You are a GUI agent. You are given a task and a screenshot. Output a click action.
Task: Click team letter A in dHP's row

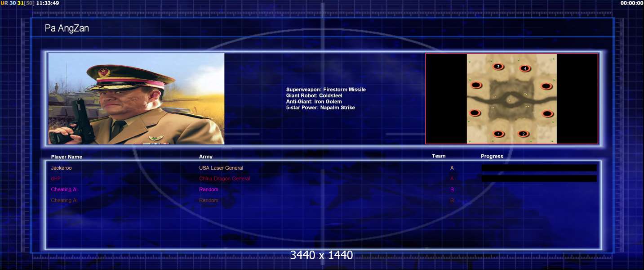pos(452,179)
